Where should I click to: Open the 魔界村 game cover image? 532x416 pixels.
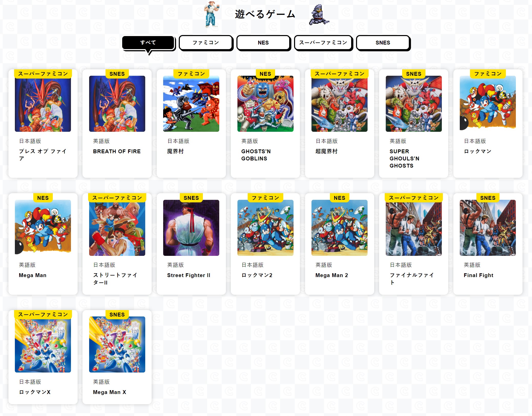click(191, 104)
